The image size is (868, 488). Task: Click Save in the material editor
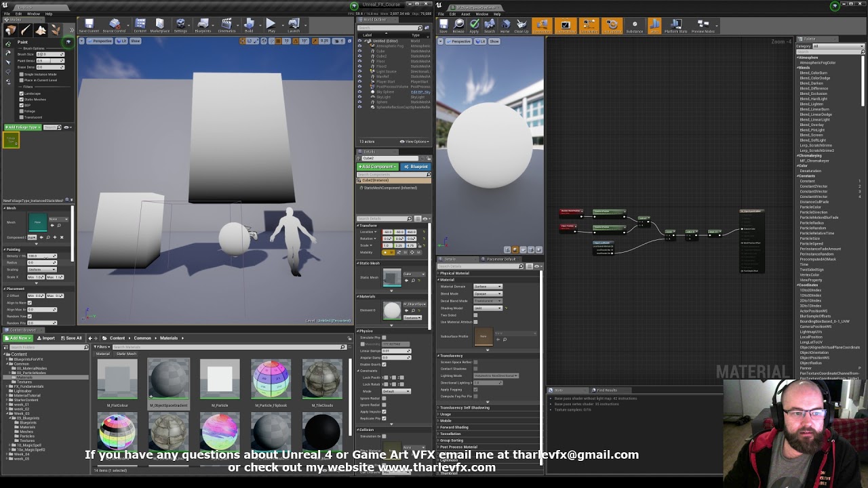[x=443, y=26]
